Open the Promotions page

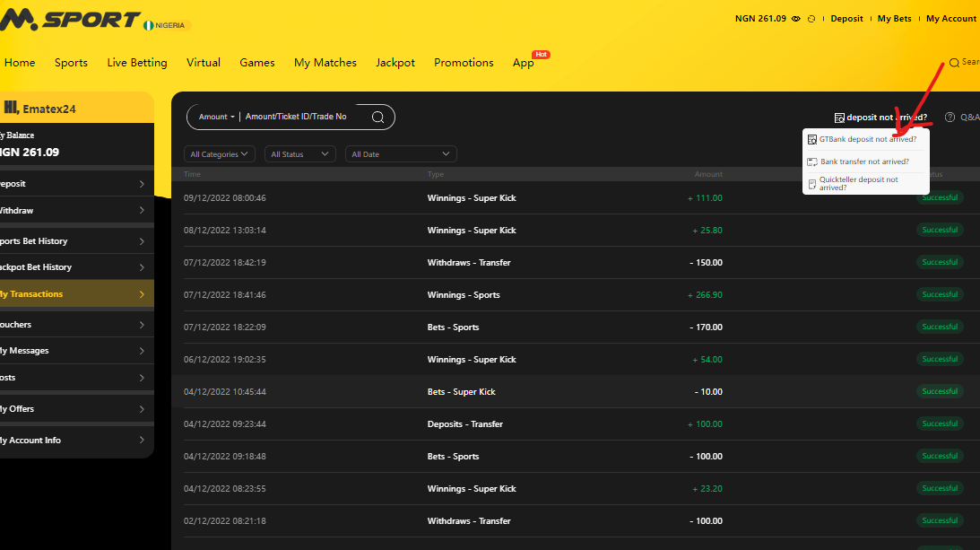tap(464, 63)
